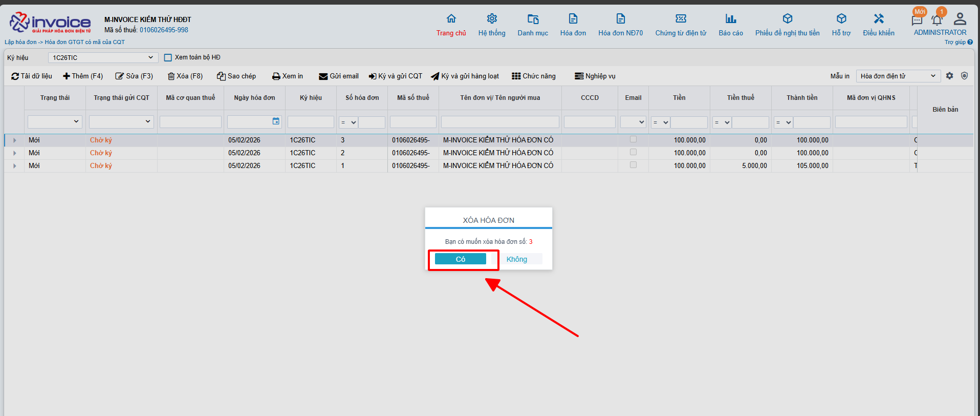Open print template settings gear icon
The height and width of the screenshot is (416, 980).
click(949, 76)
